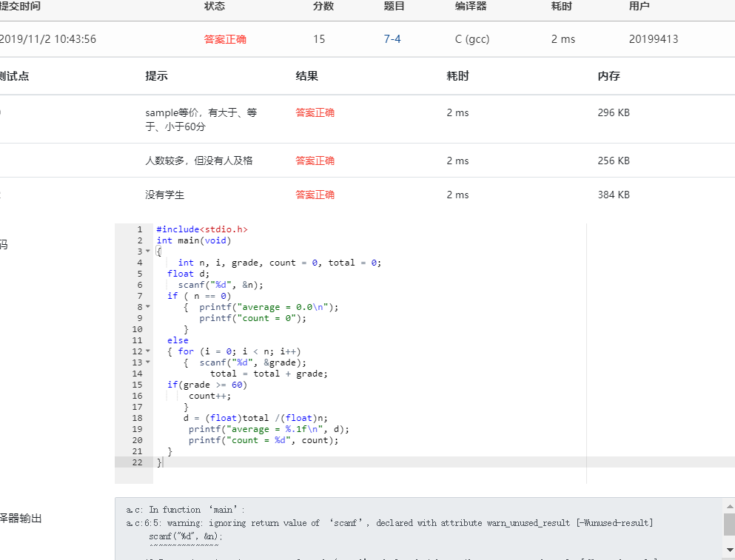
Task: Click line number 1 in gutter
Action: (140, 229)
